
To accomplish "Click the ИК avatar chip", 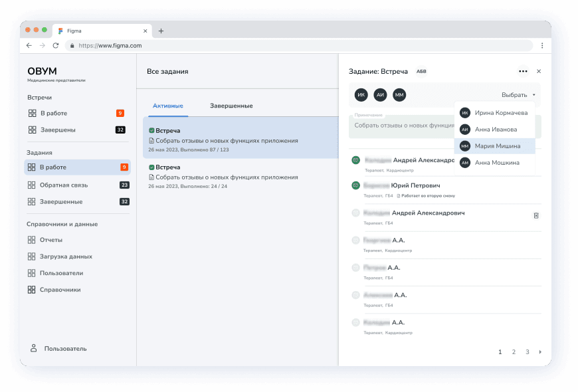I will pyautogui.click(x=361, y=95).
